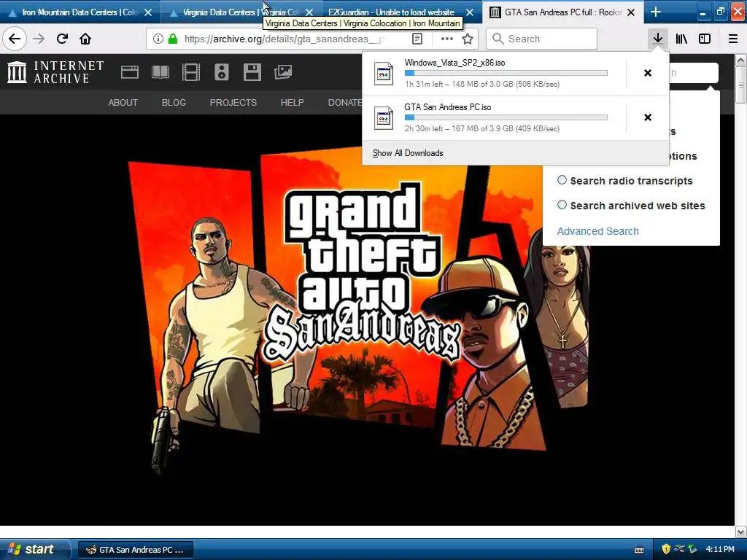Click the system clock 4:11 PM
747x560 pixels.
click(720, 549)
